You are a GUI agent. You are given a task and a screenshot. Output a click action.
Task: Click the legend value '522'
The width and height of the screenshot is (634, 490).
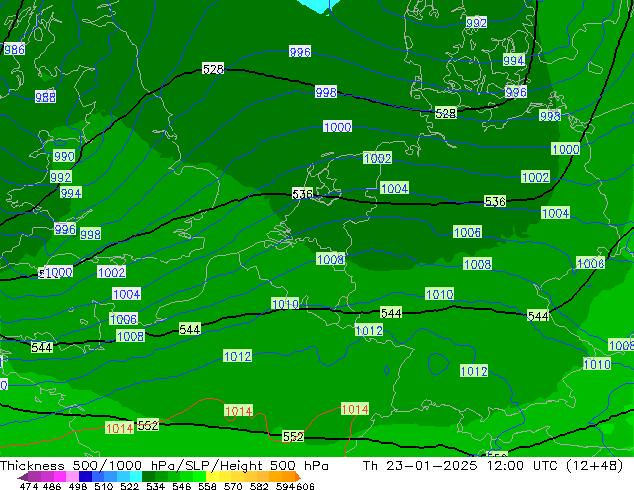[x=129, y=486]
